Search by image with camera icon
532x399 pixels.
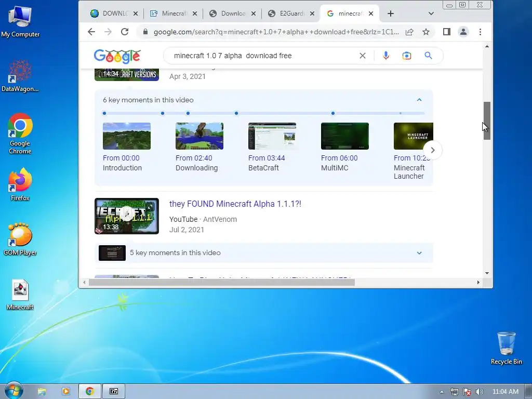407,56
